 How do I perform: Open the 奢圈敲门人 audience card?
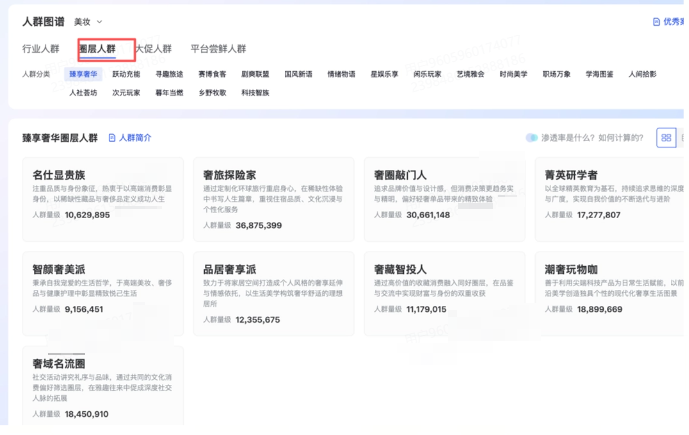444,199
